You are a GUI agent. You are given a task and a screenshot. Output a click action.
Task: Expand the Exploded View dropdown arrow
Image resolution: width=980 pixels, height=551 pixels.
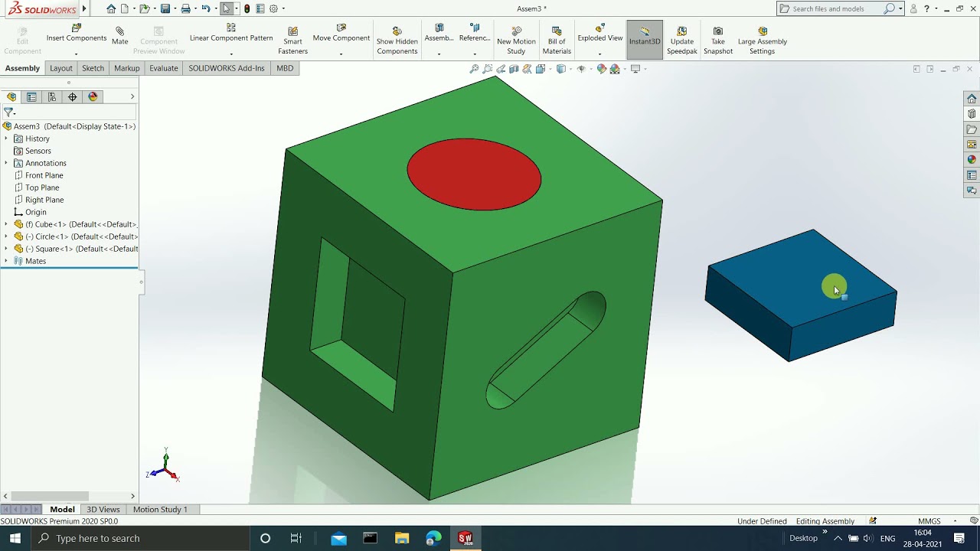click(599, 54)
